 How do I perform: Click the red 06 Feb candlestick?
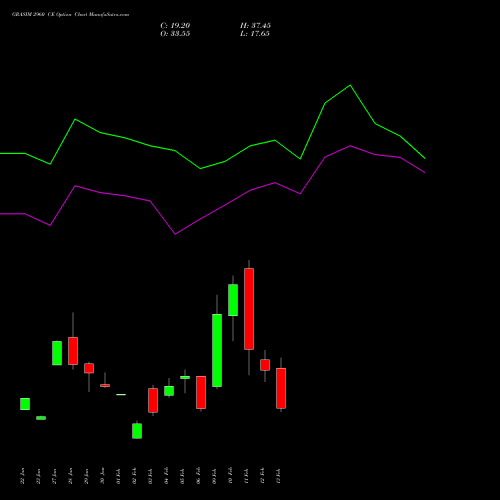click(201, 392)
